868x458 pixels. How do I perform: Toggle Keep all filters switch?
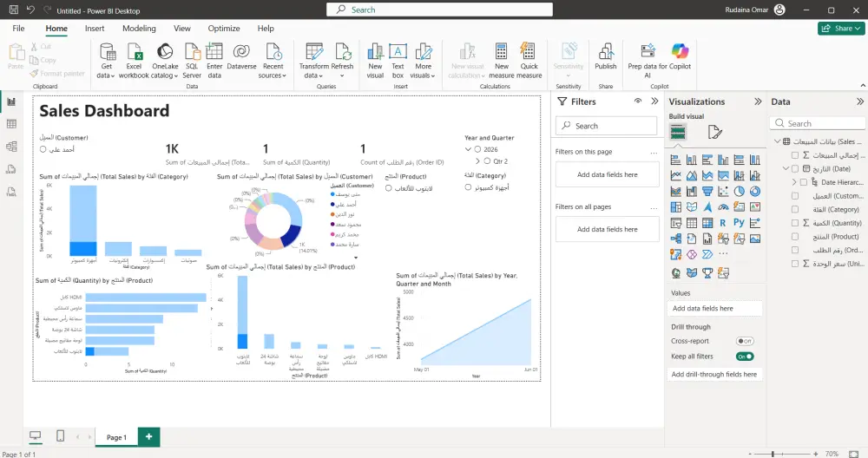pyautogui.click(x=745, y=357)
